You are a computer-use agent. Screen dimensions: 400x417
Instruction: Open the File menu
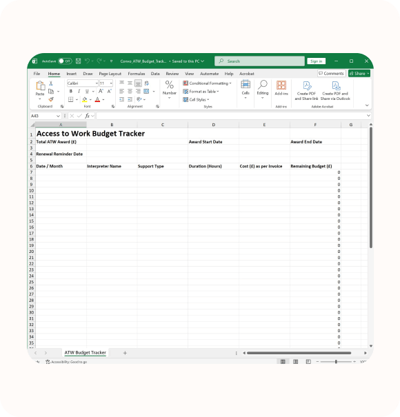click(37, 74)
